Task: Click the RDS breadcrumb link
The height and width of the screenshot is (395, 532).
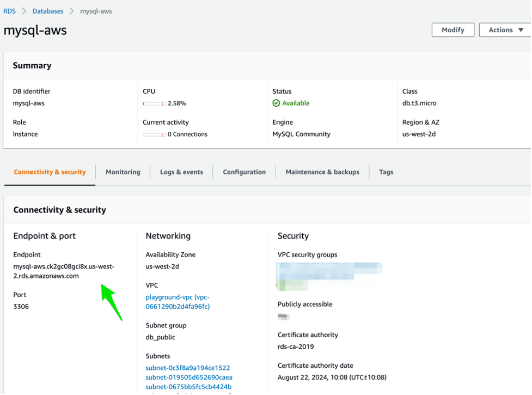Action: click(x=9, y=10)
